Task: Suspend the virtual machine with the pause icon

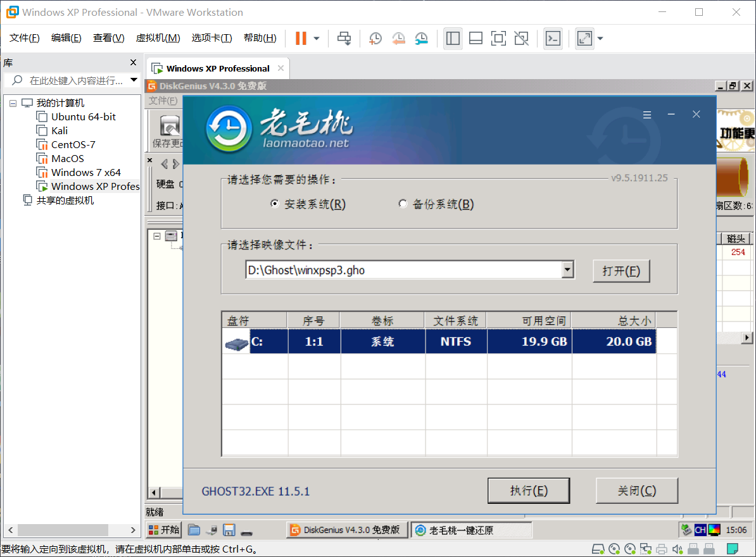Action: click(299, 38)
